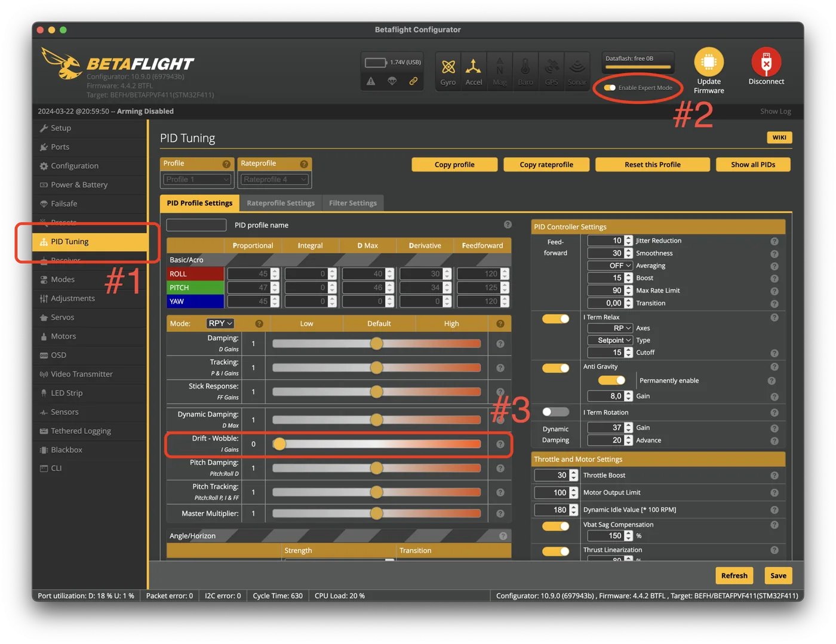Click the Sonar sensor icon
Screen dimensions: 836x644
pyautogui.click(x=577, y=67)
